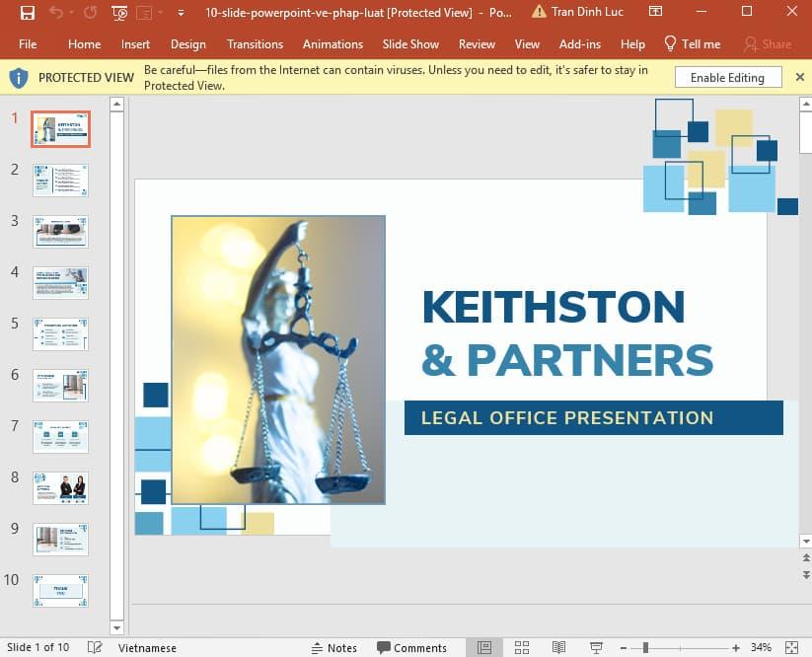Switch to Slide Sorter view in status bar
Image resolution: width=812 pixels, height=657 pixels.
522,647
